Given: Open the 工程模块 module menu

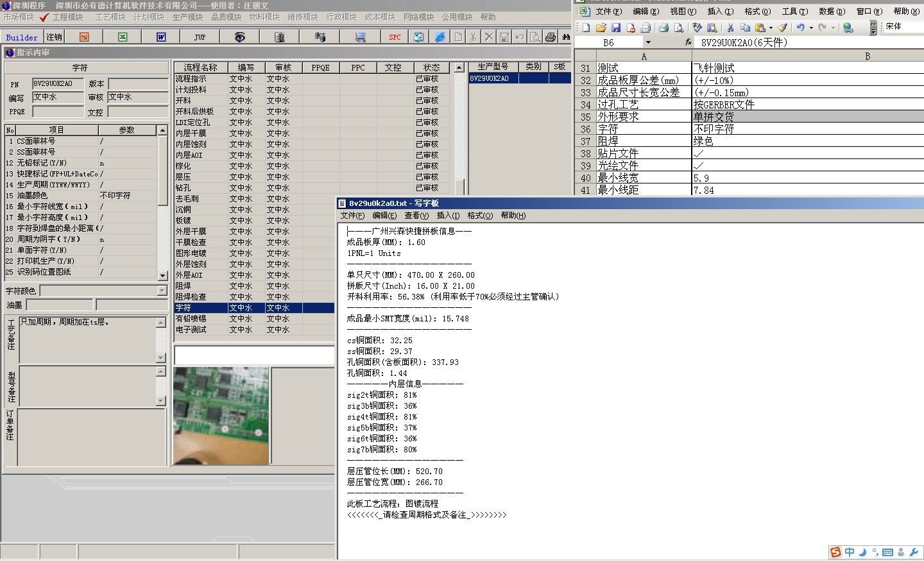Looking at the screenshot, I should click(x=67, y=17).
